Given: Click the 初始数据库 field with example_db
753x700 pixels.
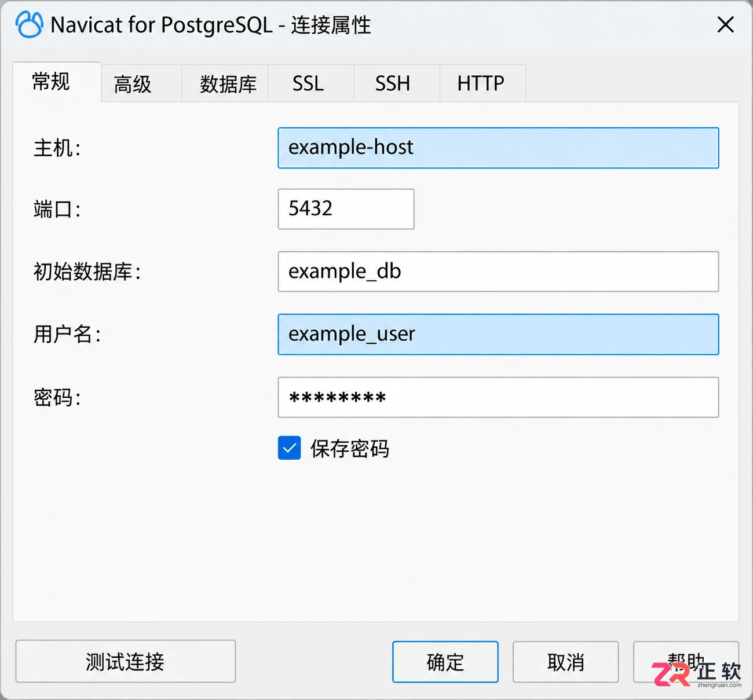Looking at the screenshot, I should tap(498, 272).
